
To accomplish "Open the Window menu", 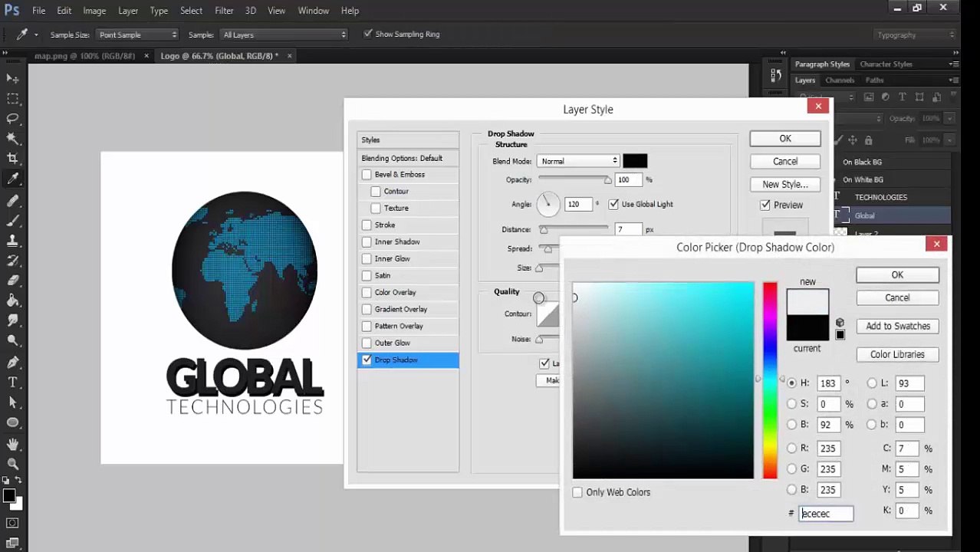I will click(x=313, y=11).
